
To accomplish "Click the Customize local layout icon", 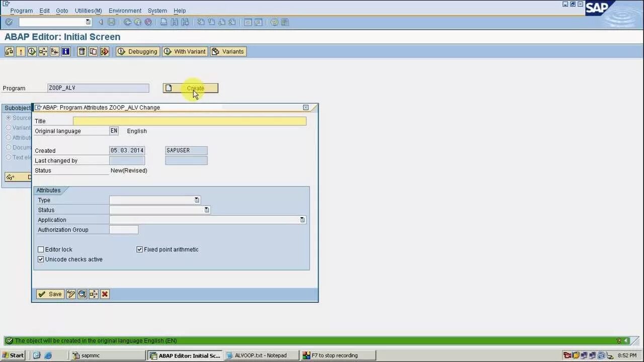I will point(285,22).
